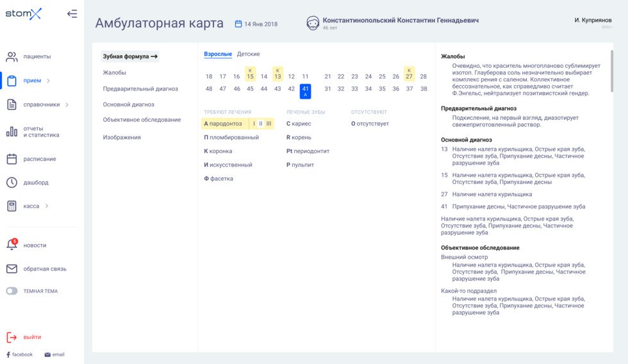Go to Предварительный диагноз section
This screenshot has height=364, width=628.
pos(140,89)
